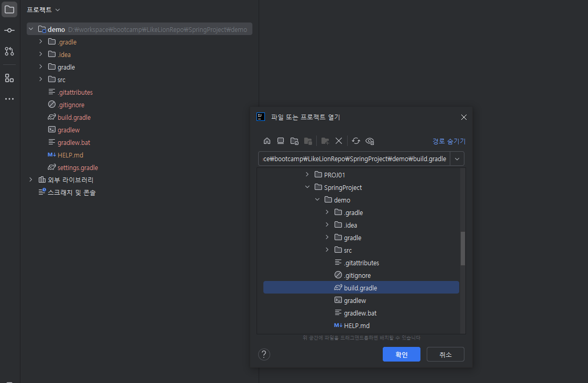Confirm with the 확인 button

tap(401, 355)
